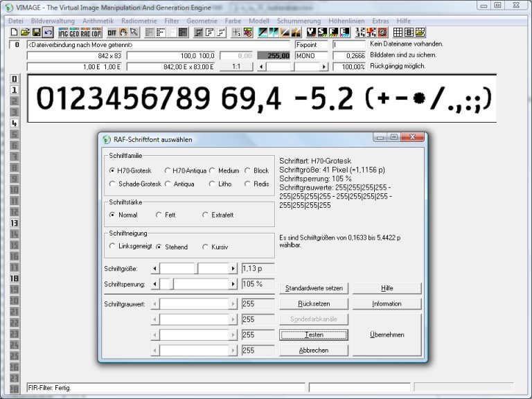Click the RAD toolbar icon
The height and width of the screenshot is (399, 532).
point(85,33)
